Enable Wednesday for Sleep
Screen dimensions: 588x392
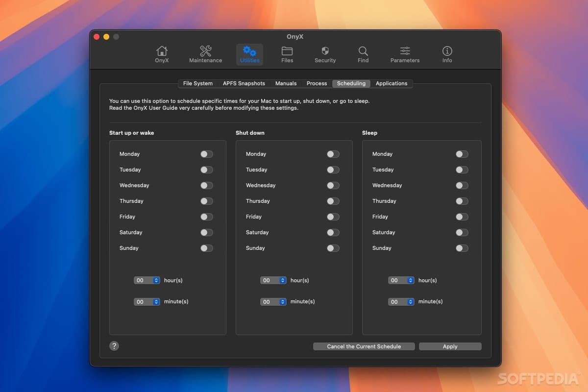[462, 185]
